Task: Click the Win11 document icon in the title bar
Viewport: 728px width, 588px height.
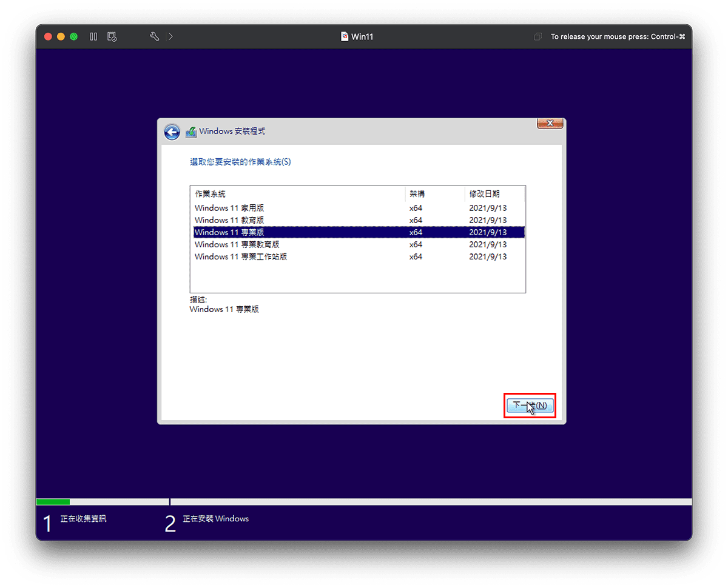Action: pos(345,36)
